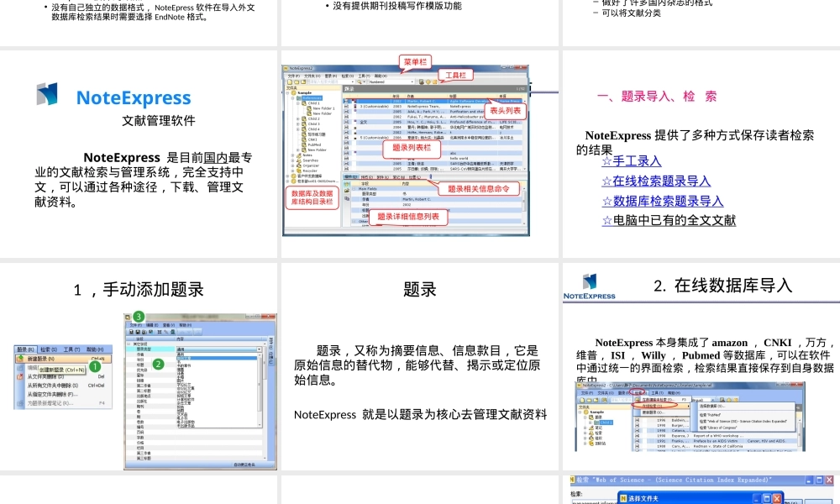Screen dimensions: 840x504
Task: Expand the 题录类型 dropdown arrow in the new-record window
Action: (260, 349)
